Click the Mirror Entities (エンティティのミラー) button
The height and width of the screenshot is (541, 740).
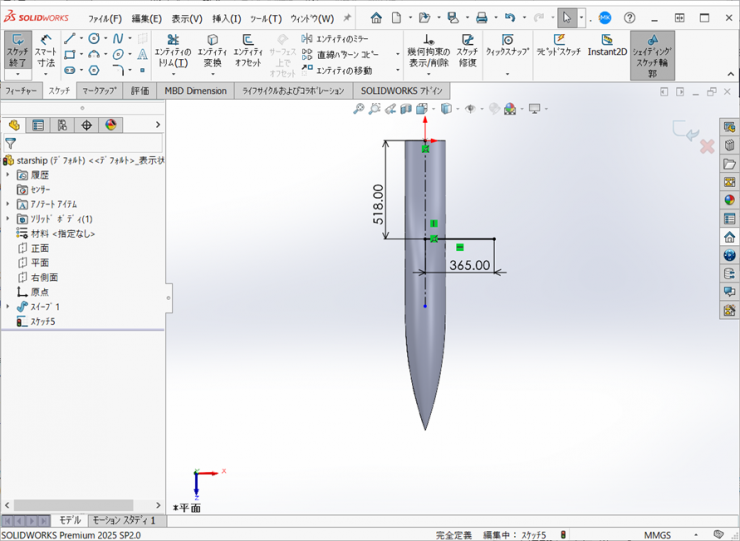pos(335,39)
